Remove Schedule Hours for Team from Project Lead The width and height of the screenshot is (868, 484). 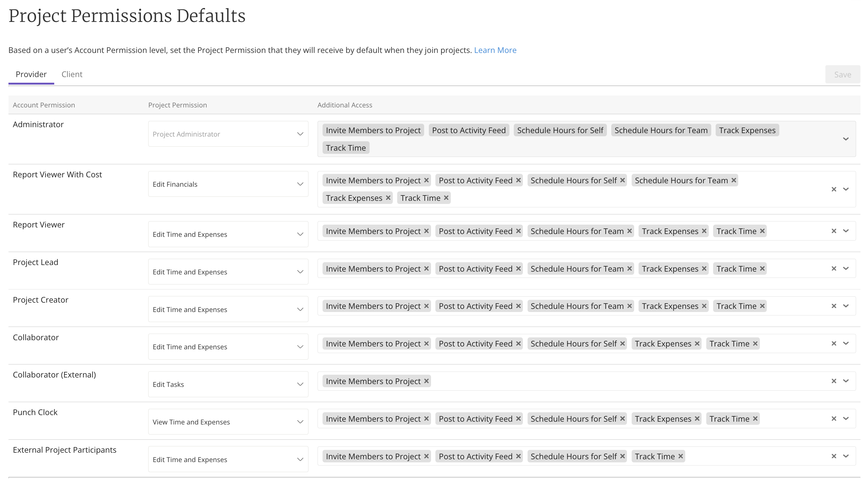629,268
